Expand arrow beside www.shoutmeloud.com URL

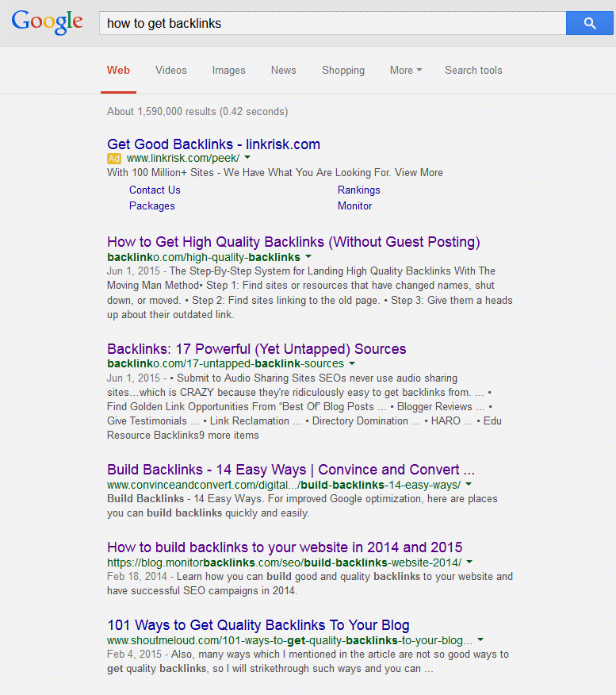coord(480,639)
